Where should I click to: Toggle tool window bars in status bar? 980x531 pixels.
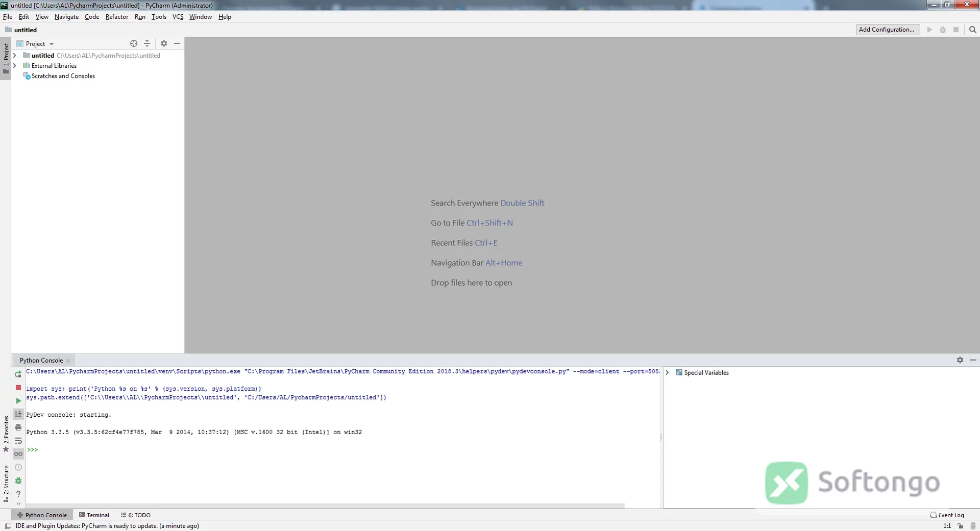(x=8, y=526)
